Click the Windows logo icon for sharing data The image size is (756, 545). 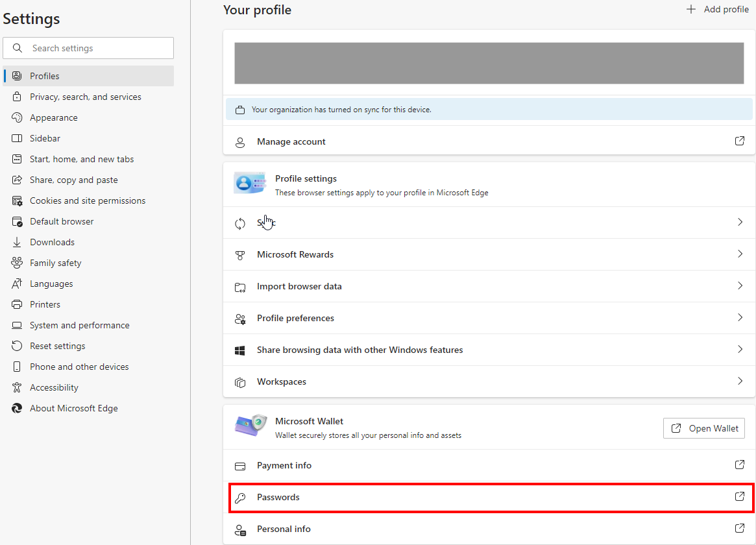tap(240, 351)
